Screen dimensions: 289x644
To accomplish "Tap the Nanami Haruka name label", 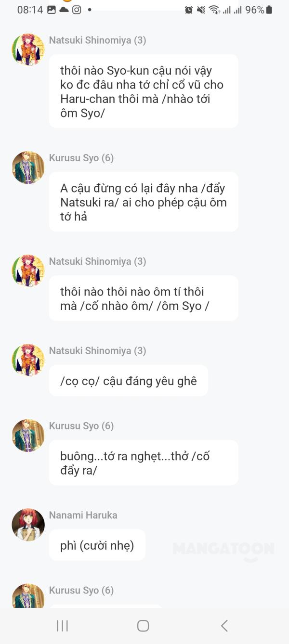I will click(83, 515).
